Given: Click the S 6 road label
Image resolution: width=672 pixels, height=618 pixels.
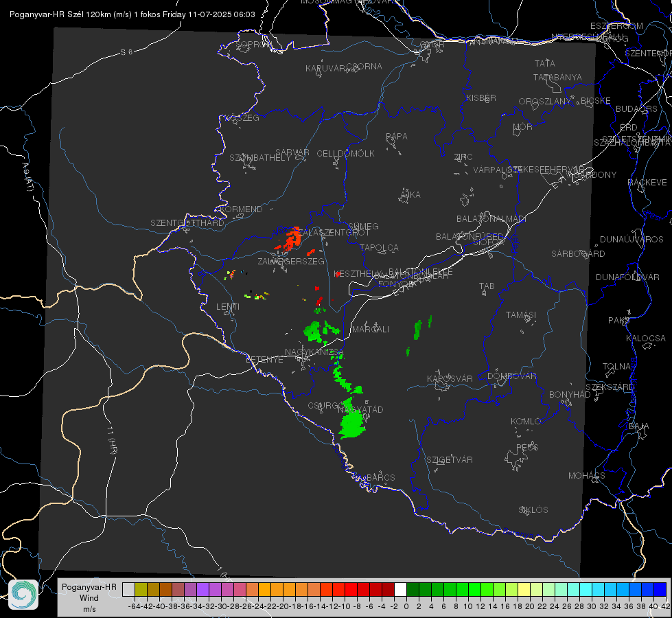Looking at the screenshot, I should click(x=126, y=52).
